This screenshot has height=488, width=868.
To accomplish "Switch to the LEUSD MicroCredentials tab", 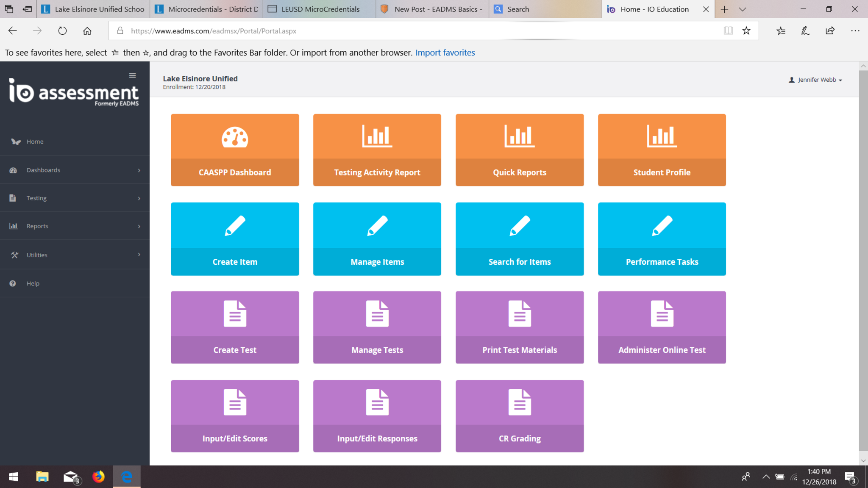I will coord(320,9).
